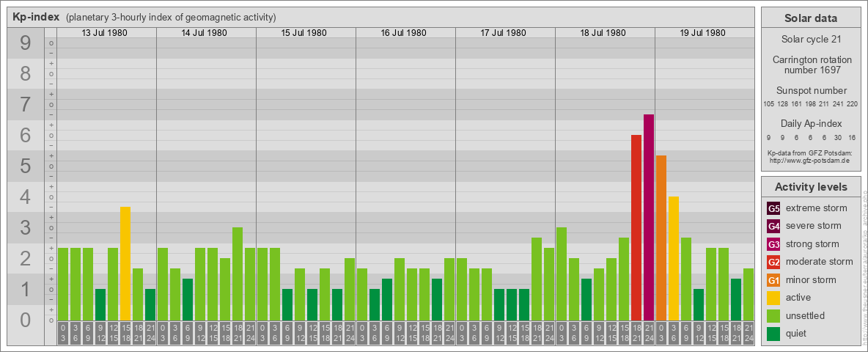Click the Kp scale number 9
868x352 pixels.
(x=25, y=43)
